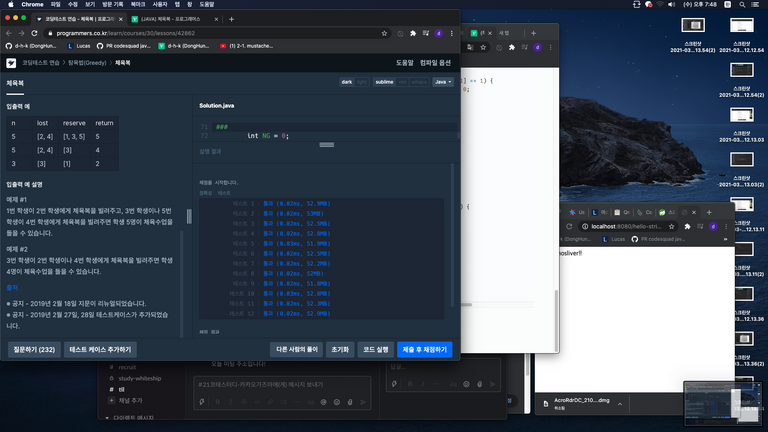Open extensions puzzle icon in localhost Chrome window

pos(687,226)
